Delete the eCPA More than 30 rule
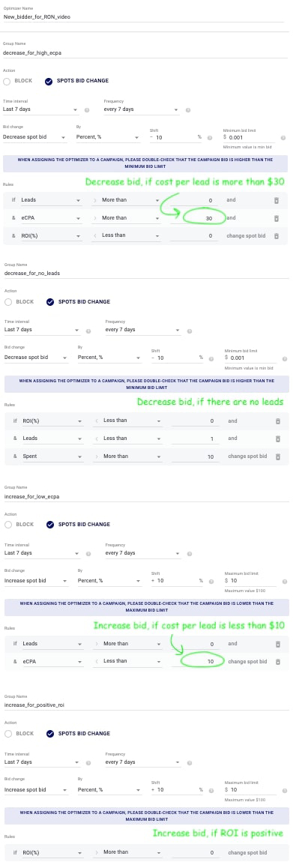293x868 pixels. pyautogui.click(x=277, y=218)
